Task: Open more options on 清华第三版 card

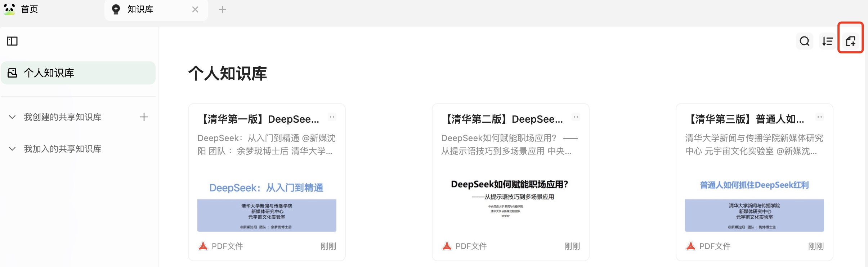Action: click(820, 117)
